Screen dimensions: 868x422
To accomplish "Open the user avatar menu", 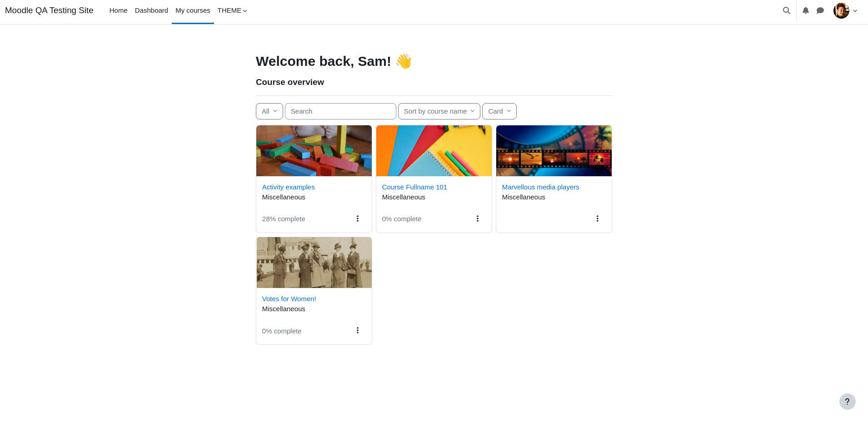I will click(x=845, y=10).
